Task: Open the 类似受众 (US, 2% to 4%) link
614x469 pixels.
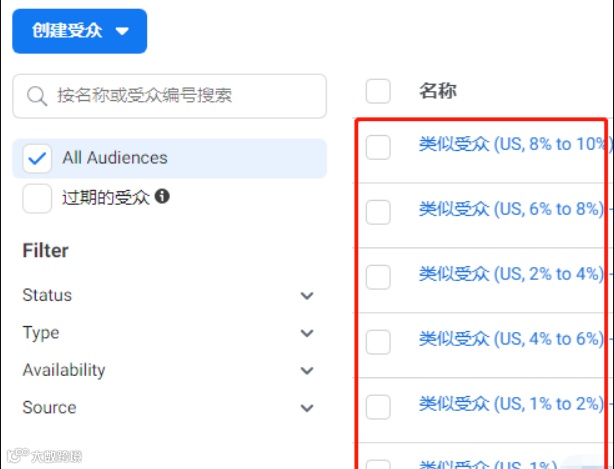Action: click(x=511, y=274)
